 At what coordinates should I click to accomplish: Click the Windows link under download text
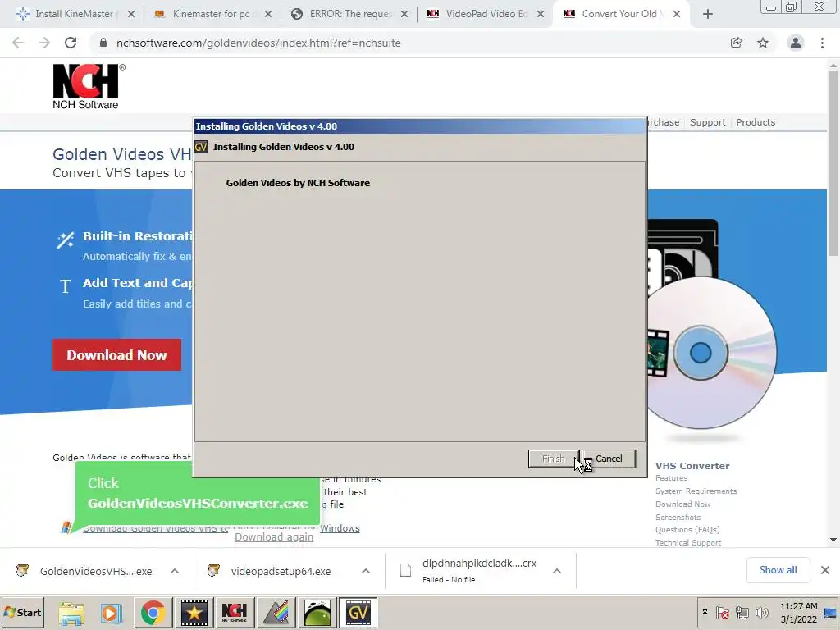click(x=340, y=528)
